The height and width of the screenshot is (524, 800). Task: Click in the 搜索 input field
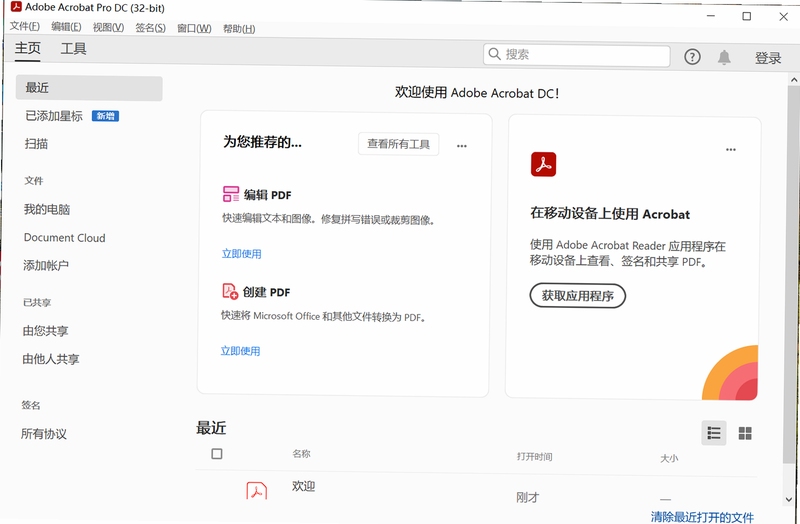click(x=577, y=55)
